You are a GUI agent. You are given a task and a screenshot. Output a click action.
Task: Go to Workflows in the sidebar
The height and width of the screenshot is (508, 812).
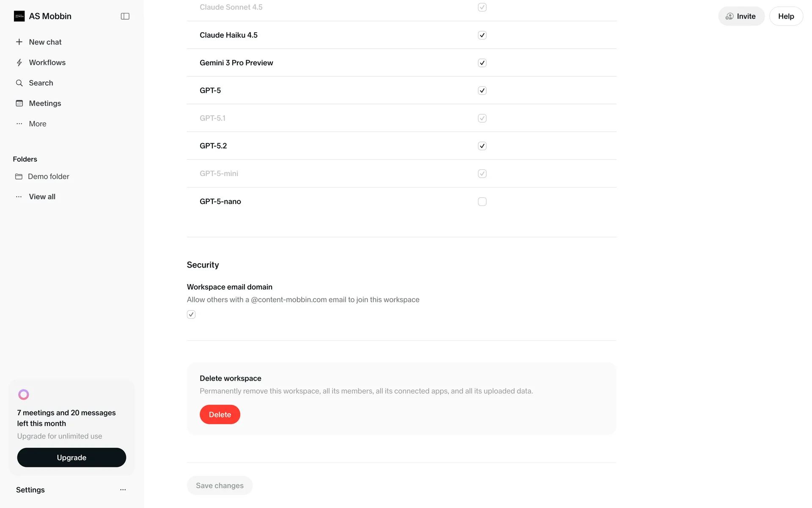tap(47, 63)
